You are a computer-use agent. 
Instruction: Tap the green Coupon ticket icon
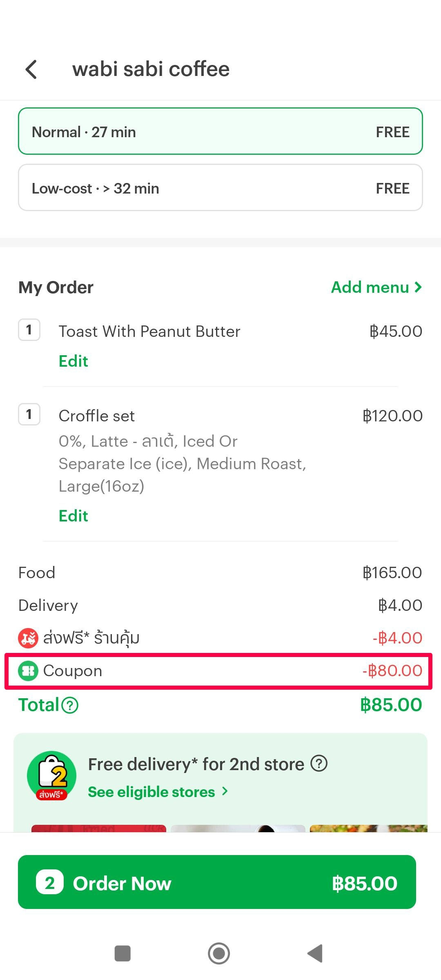coord(28,671)
